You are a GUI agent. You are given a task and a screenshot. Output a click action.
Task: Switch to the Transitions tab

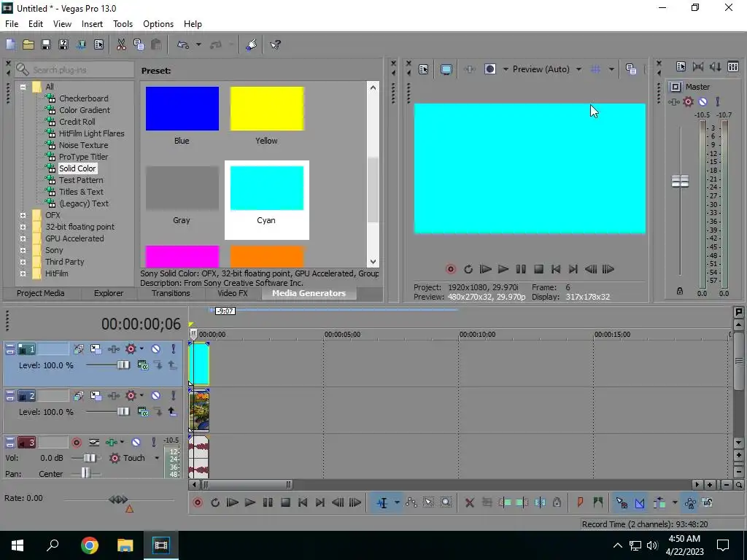(171, 293)
